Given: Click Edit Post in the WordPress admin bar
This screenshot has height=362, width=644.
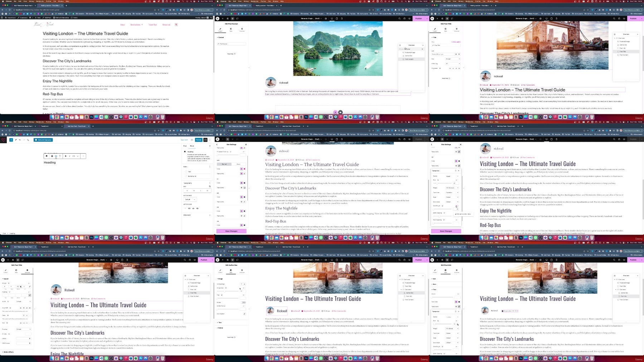Looking at the screenshot, I should tap(48, 18).
